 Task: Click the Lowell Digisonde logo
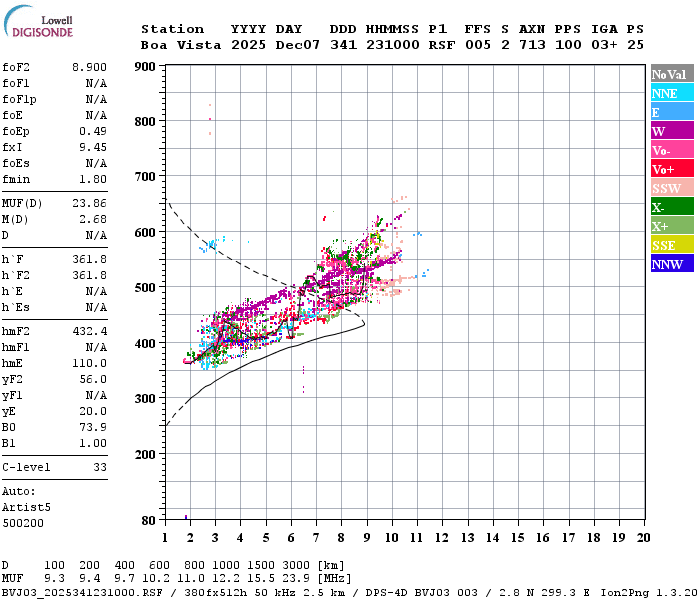pyautogui.click(x=38, y=21)
